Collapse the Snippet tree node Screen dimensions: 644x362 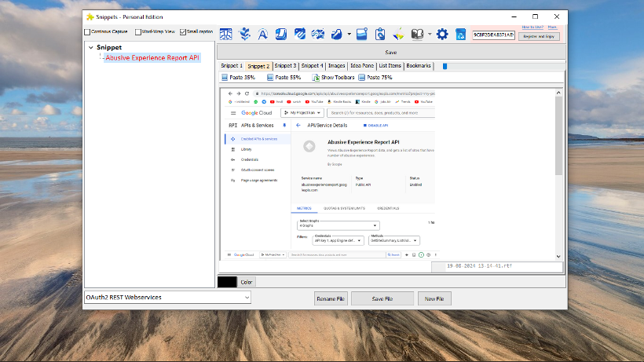click(91, 48)
